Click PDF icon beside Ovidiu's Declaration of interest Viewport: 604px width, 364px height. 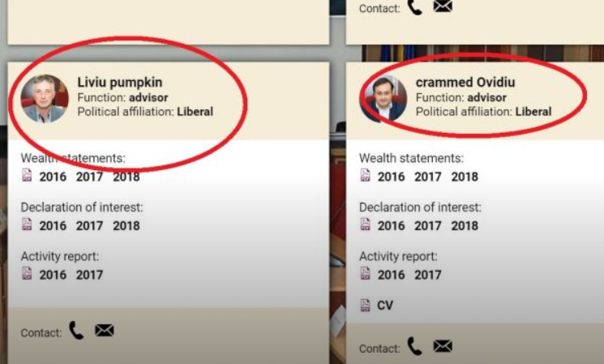click(365, 225)
